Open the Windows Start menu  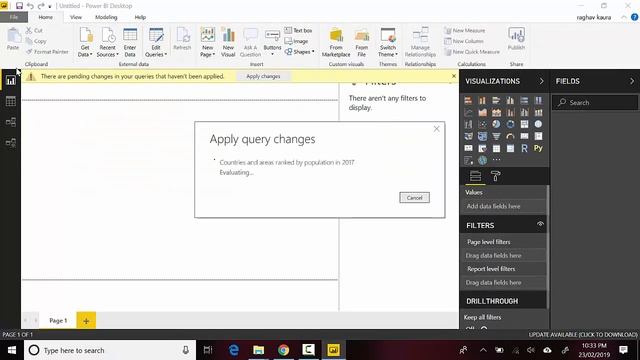[x=12, y=350]
